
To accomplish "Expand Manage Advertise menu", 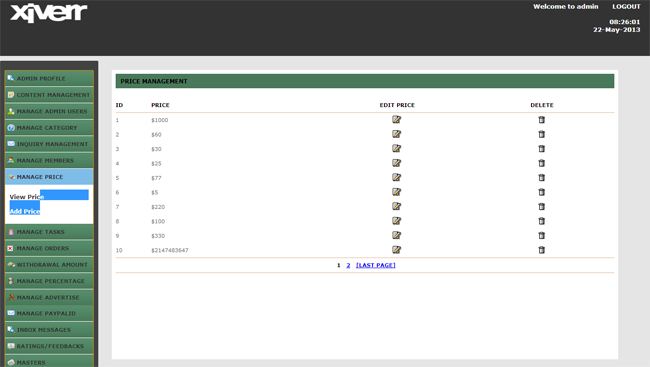I will tap(49, 297).
